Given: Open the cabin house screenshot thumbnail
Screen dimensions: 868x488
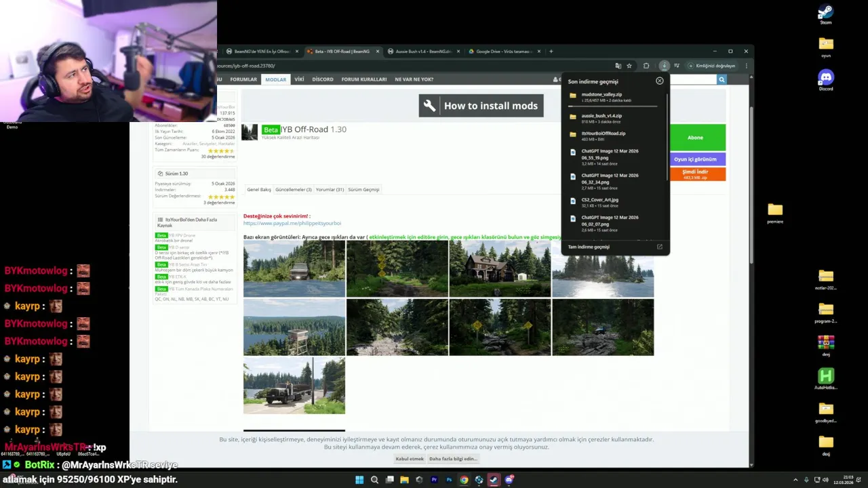Looking at the screenshot, I should tap(500, 269).
